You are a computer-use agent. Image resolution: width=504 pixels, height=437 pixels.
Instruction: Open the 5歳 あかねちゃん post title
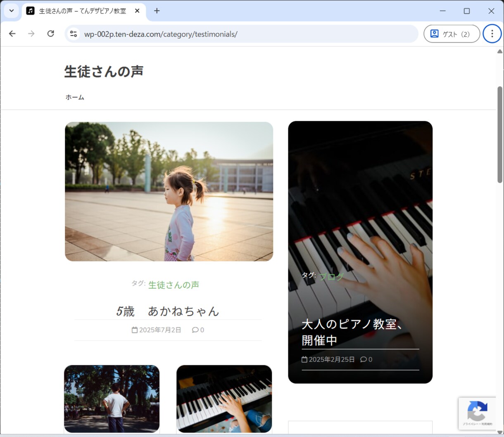[168, 311]
